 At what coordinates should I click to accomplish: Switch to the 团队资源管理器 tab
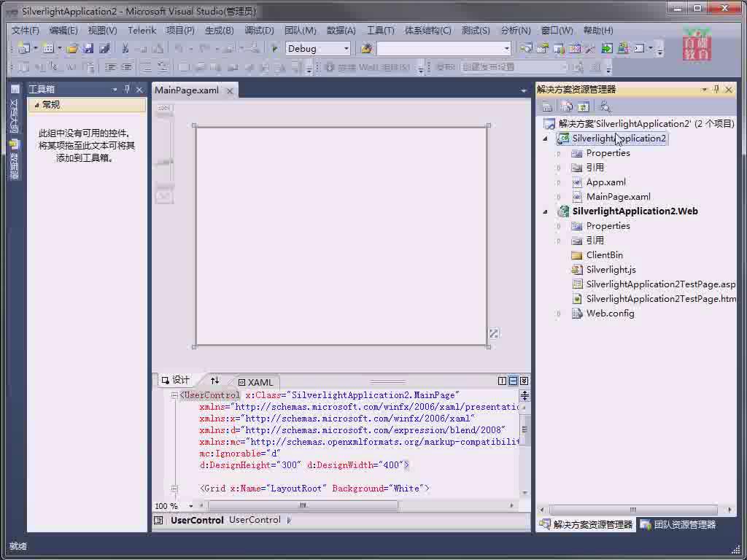pyautogui.click(x=678, y=525)
